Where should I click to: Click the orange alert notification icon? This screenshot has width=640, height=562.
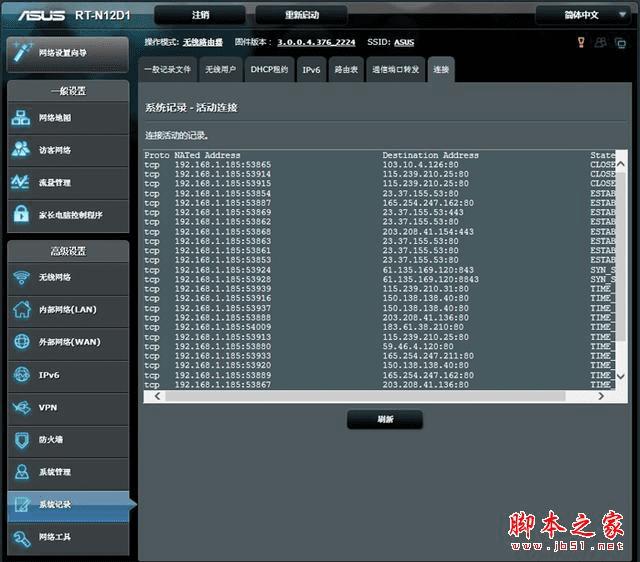(581, 42)
